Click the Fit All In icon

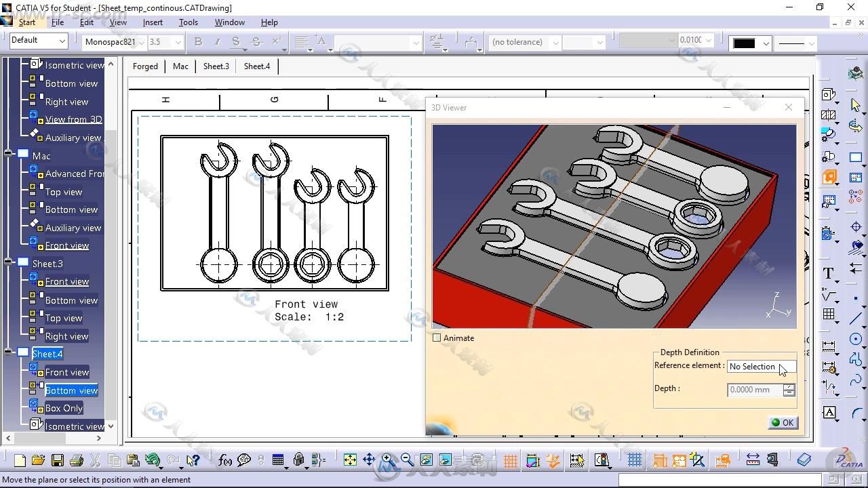pyautogui.click(x=350, y=460)
